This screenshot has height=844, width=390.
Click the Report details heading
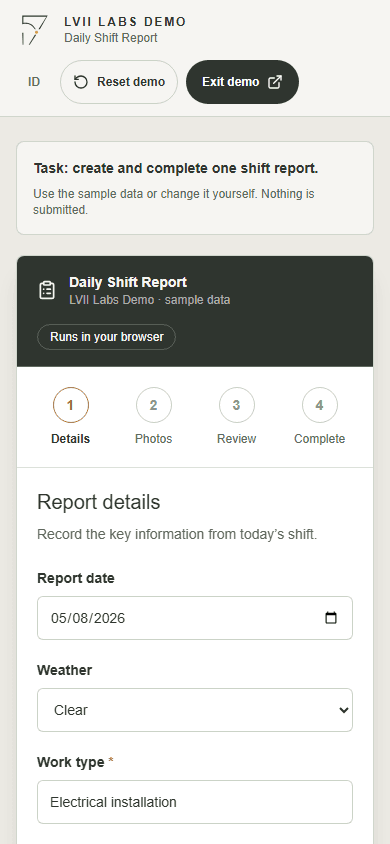click(x=98, y=502)
